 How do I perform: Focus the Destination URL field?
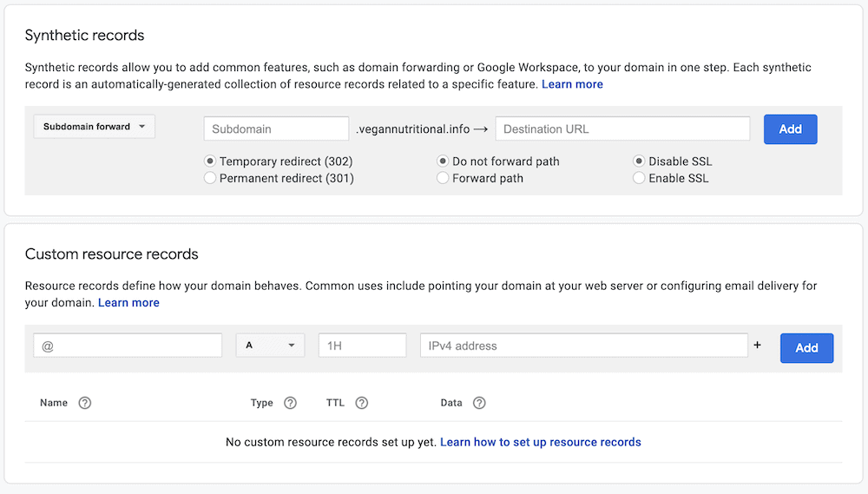[x=622, y=128]
